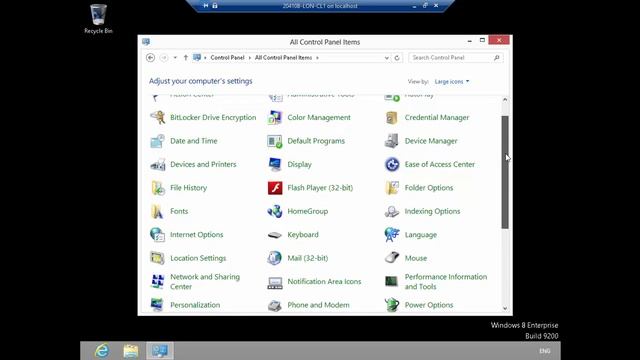Click the Internet Options icon
The height and width of the screenshot is (360, 640).
tap(158, 235)
